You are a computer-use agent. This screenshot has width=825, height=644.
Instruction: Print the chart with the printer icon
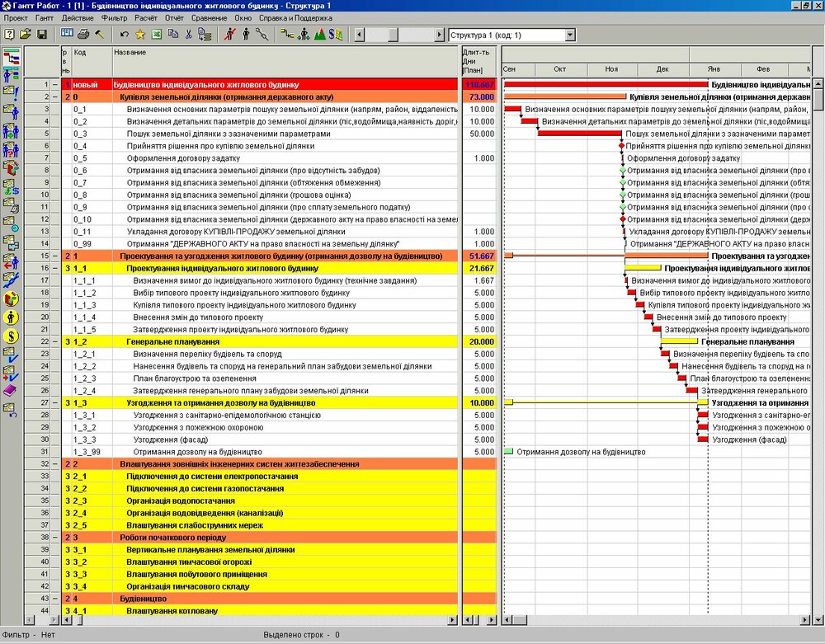[83, 35]
